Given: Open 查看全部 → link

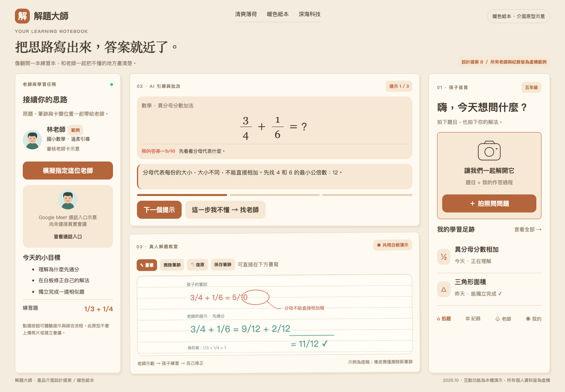Looking at the screenshot, I should (528, 229).
